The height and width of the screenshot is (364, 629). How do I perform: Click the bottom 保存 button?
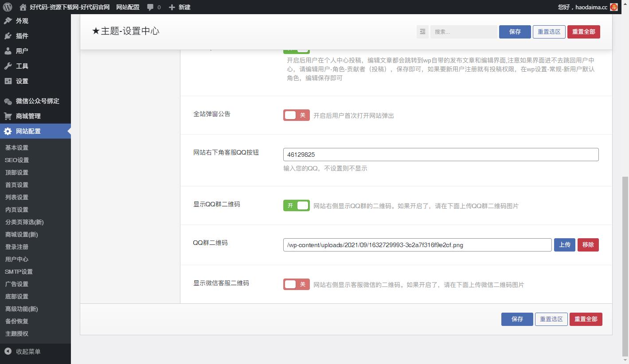(x=517, y=319)
